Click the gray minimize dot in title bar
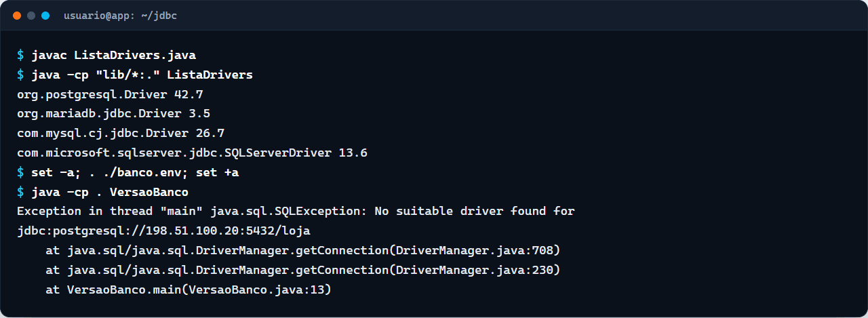Viewport: 868px width, 318px height. click(x=31, y=16)
